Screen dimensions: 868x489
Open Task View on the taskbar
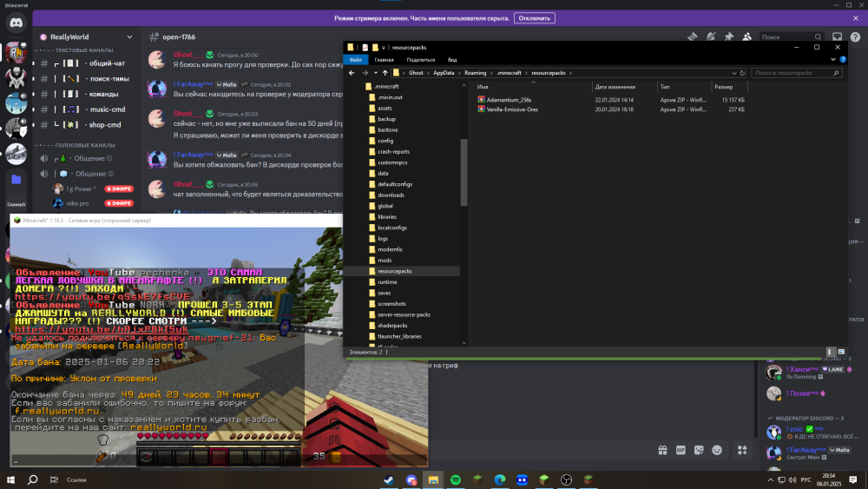pos(54,479)
